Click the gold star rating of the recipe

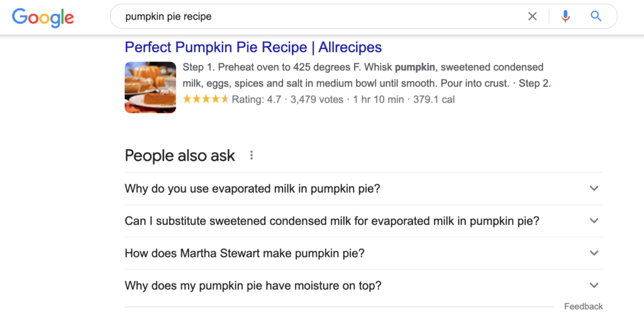pyautogui.click(x=206, y=99)
